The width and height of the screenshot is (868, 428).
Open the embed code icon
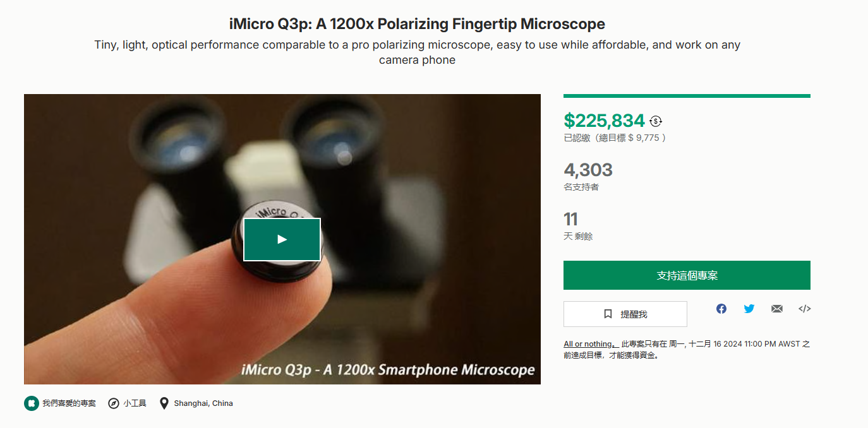point(805,309)
